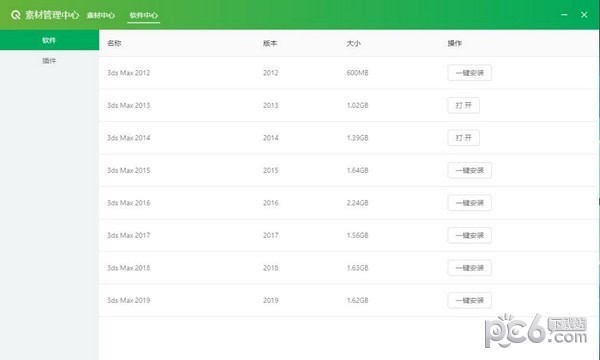
Task: Click 一键安装 for 3ds Max 2015
Action: pyautogui.click(x=470, y=170)
